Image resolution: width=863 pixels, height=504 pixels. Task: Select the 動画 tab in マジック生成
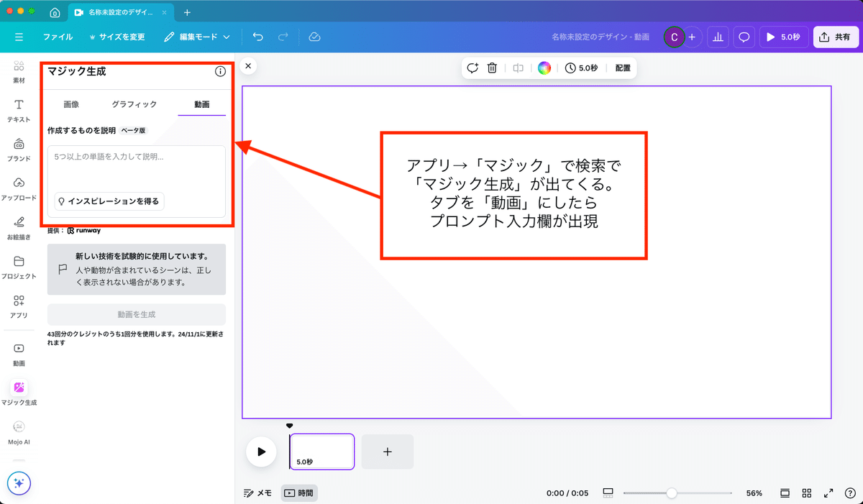tap(202, 104)
